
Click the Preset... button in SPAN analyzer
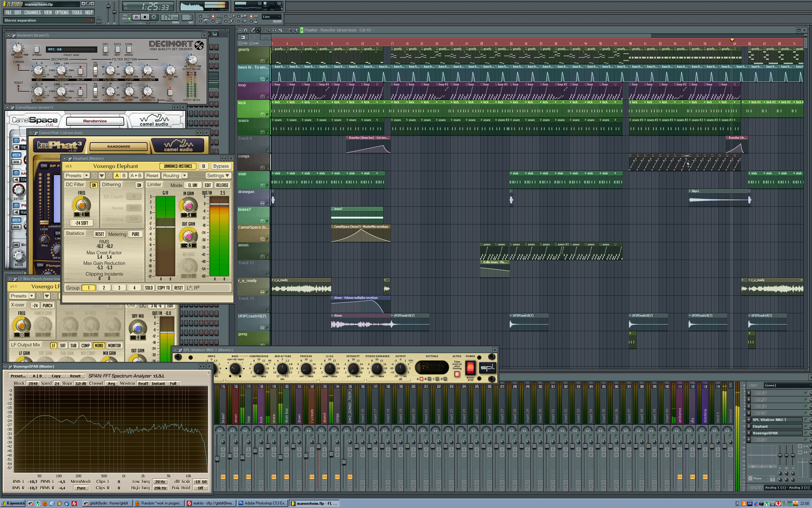point(18,376)
